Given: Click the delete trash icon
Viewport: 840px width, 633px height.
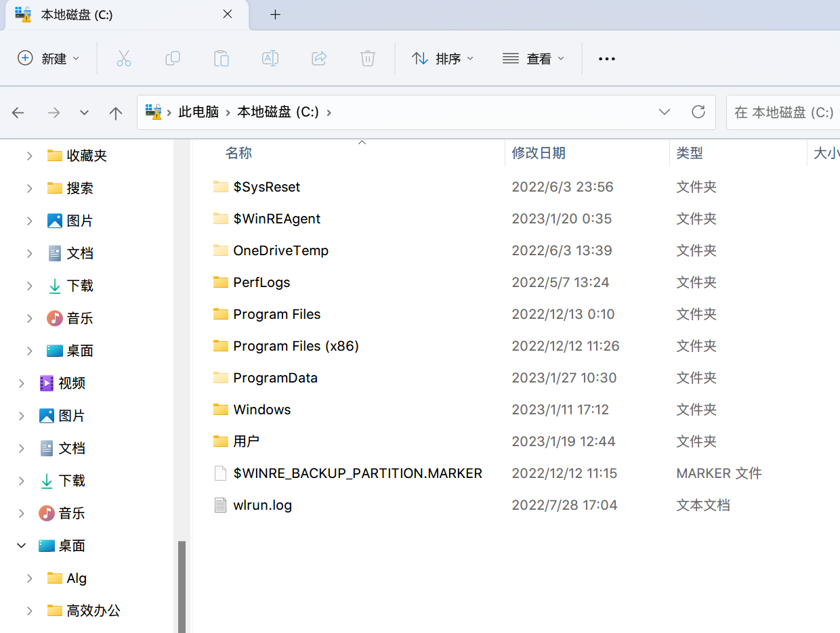Looking at the screenshot, I should pos(368,58).
